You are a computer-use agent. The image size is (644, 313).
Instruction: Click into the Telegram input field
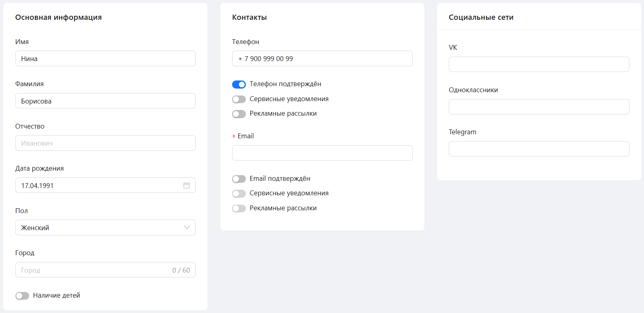[x=539, y=149]
